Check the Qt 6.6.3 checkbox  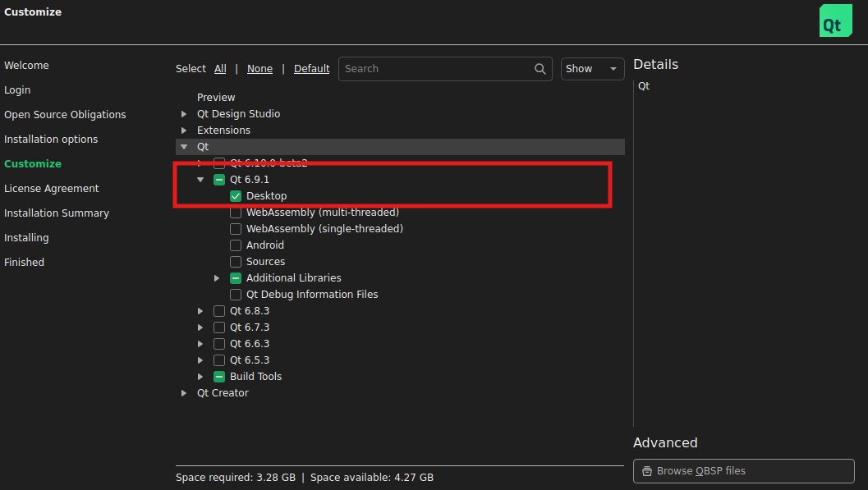pyautogui.click(x=219, y=344)
